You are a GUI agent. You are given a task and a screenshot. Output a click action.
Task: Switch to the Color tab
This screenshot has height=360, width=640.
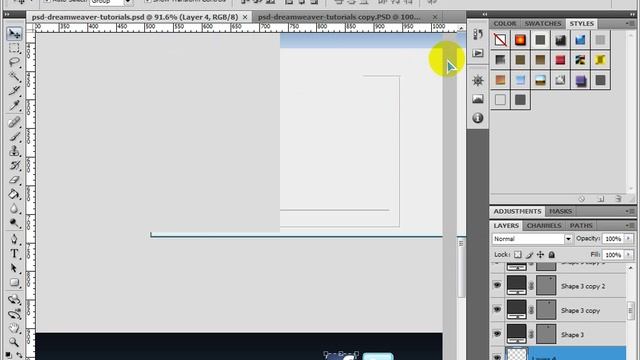click(504, 24)
